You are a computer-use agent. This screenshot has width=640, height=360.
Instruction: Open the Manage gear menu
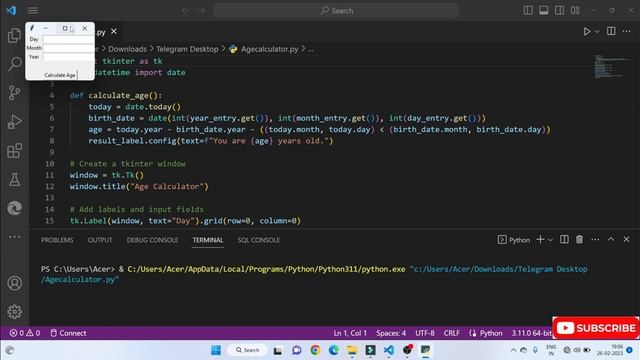tap(14, 312)
